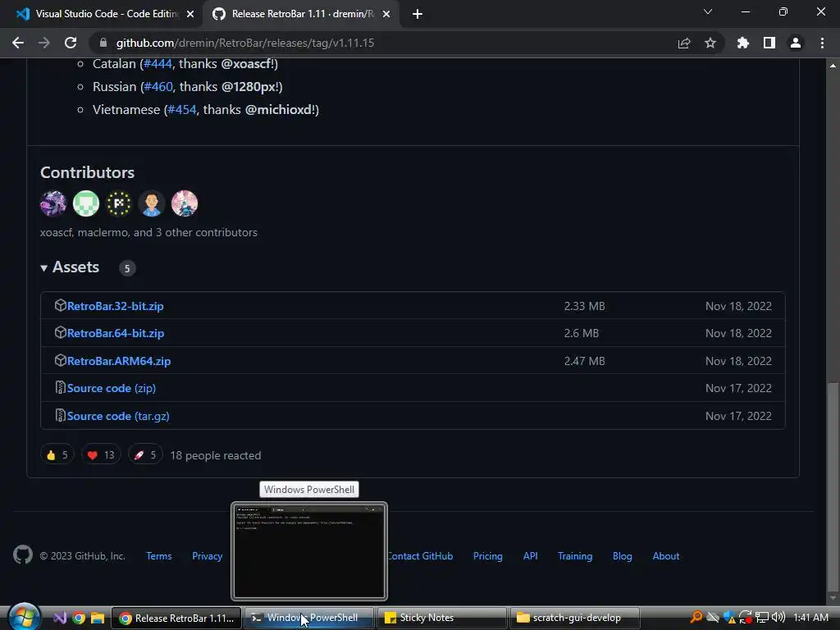Open the Training footer link

575,557
